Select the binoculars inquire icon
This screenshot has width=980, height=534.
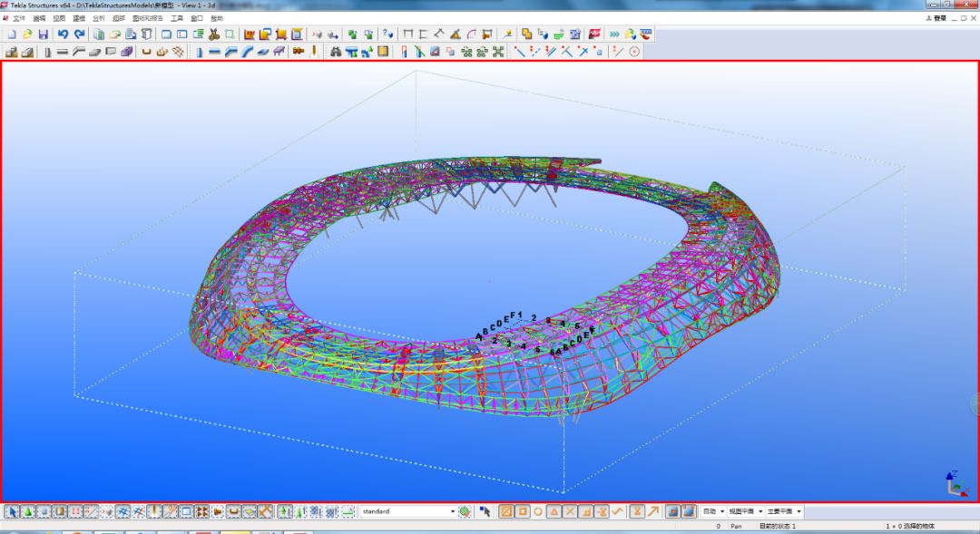tap(336, 52)
